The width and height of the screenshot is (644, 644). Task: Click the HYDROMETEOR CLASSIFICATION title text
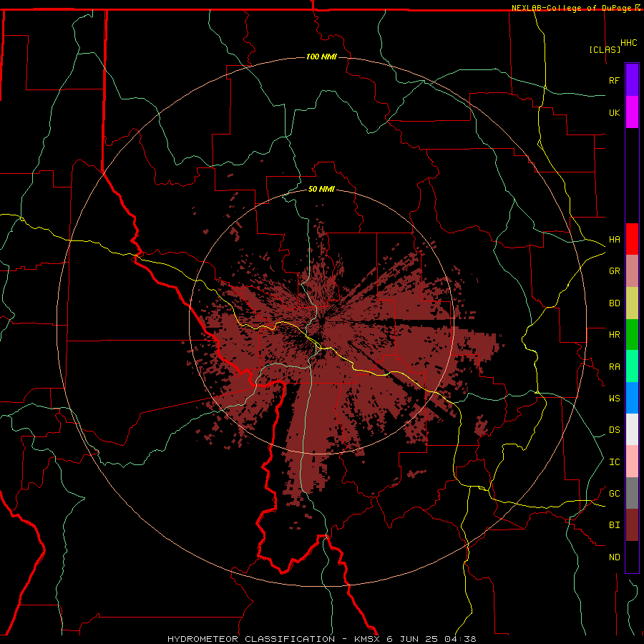251,639
